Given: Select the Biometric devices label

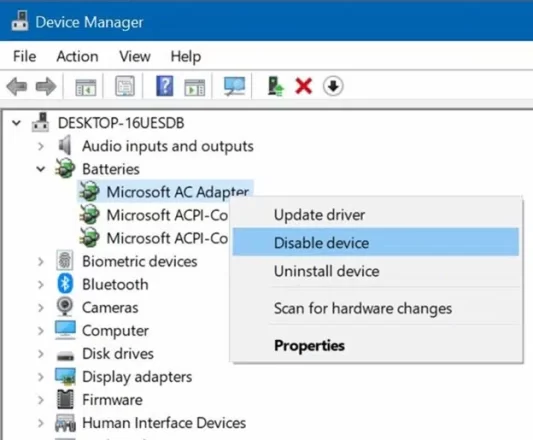Looking at the screenshot, I should point(140,261).
